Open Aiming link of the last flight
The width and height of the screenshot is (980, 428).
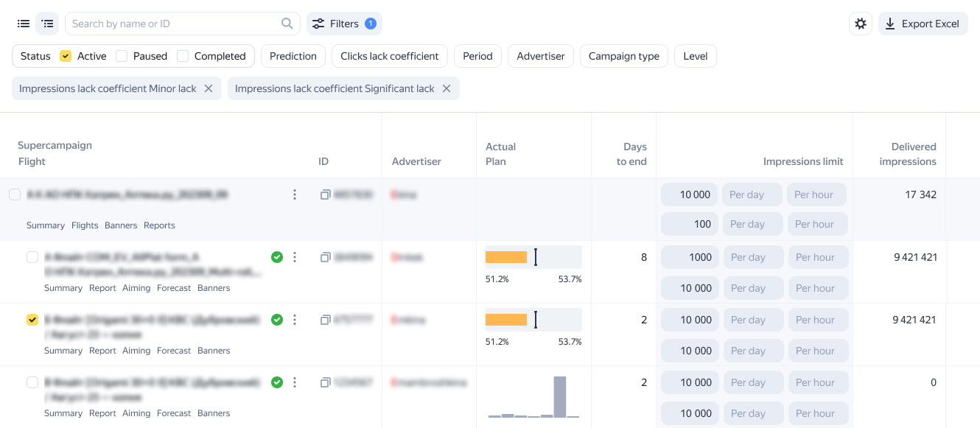pyautogui.click(x=136, y=413)
